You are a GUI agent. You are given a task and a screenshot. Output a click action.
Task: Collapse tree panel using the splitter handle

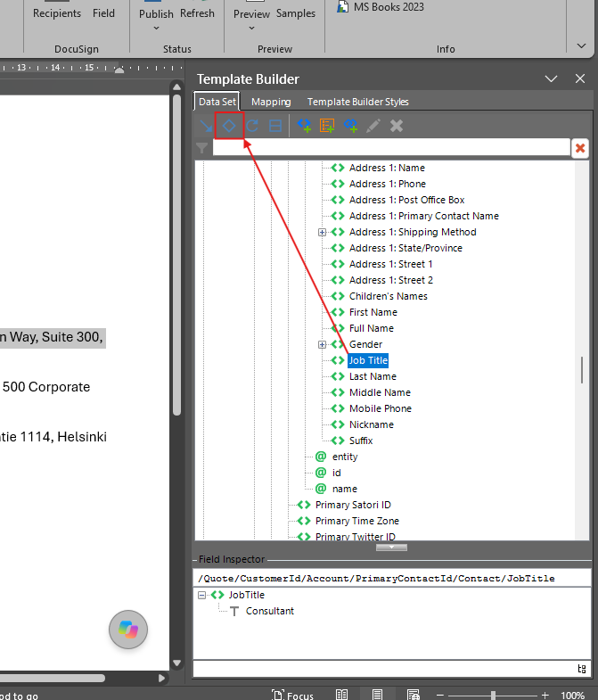[x=391, y=548]
